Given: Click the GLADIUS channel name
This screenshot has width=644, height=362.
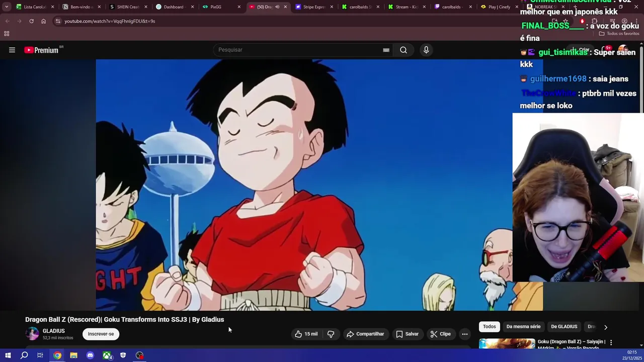Looking at the screenshot, I should click(54, 331).
